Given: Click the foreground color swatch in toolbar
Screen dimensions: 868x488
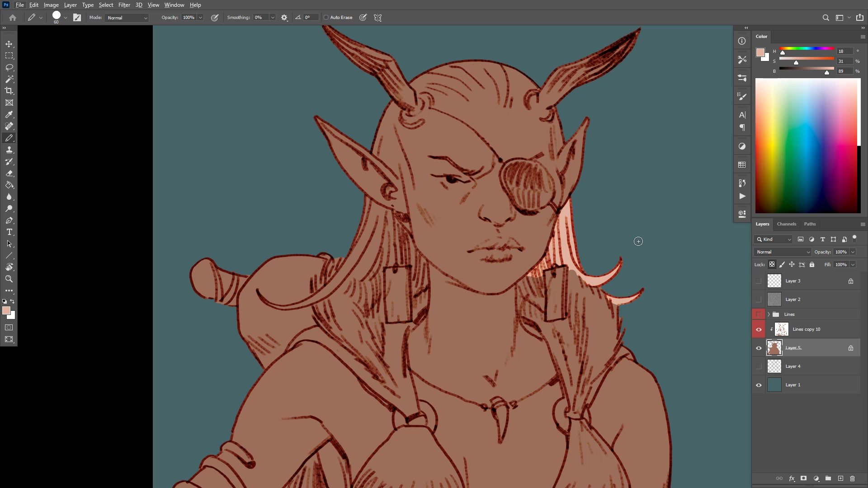Looking at the screenshot, I should 6,310.
